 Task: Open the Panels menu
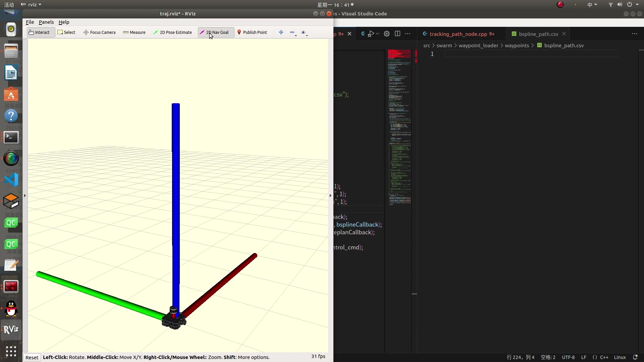click(46, 22)
